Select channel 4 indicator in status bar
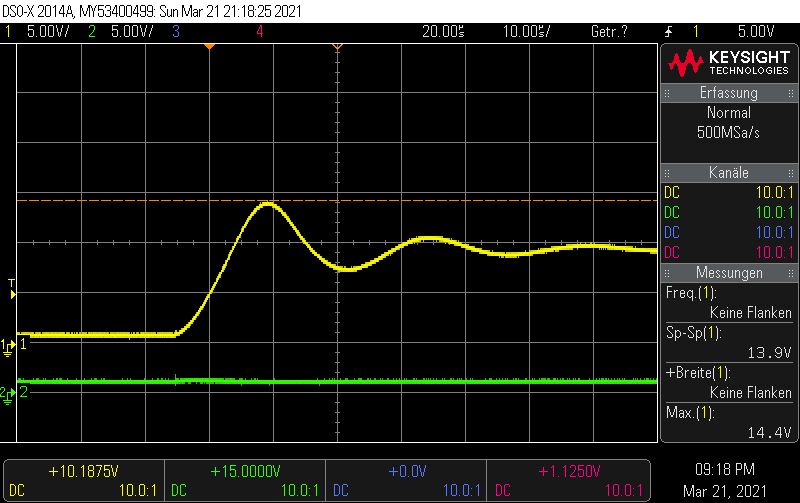 260,32
